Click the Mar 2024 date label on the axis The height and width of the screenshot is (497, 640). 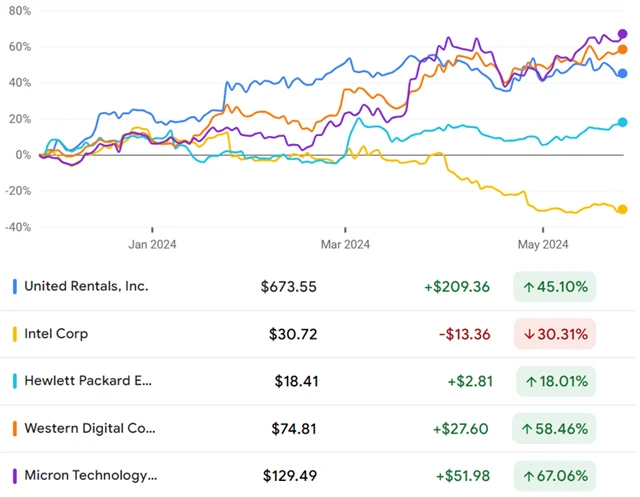346,243
